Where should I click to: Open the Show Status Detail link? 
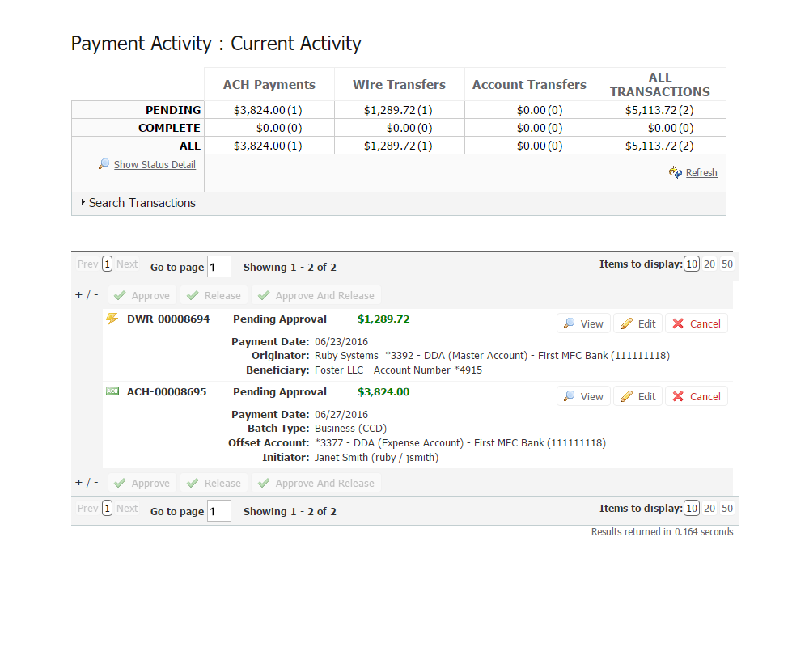pos(155,165)
